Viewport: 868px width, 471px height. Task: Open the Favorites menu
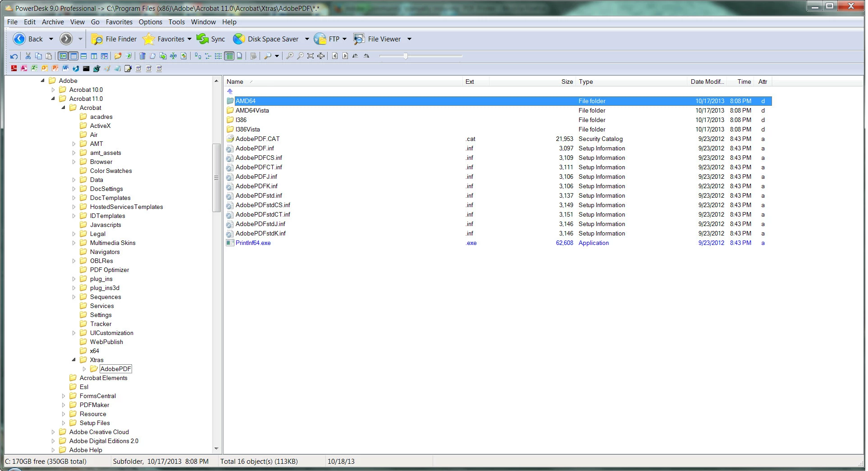point(119,22)
